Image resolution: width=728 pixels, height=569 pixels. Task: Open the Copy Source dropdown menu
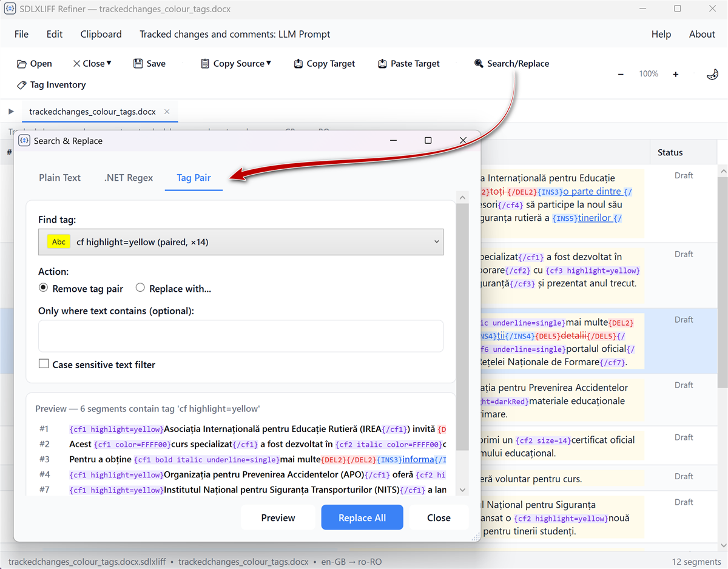pyautogui.click(x=268, y=63)
